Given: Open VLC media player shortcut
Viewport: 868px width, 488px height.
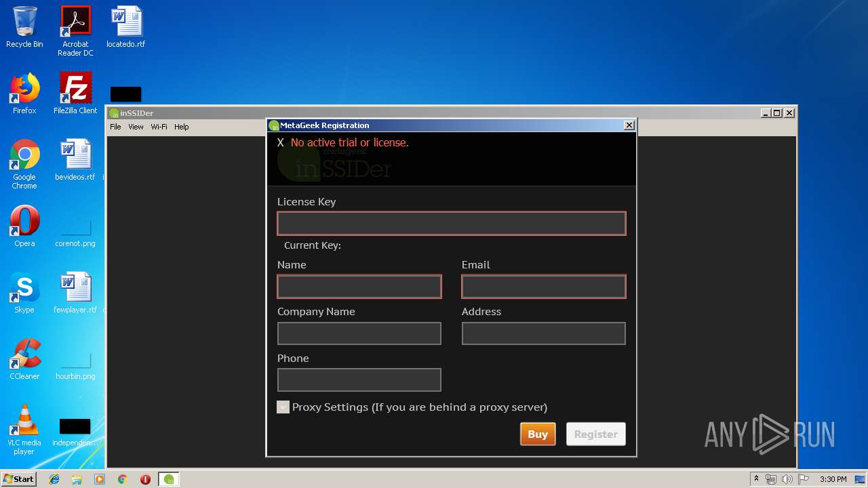Looking at the screenshot, I should [x=24, y=430].
